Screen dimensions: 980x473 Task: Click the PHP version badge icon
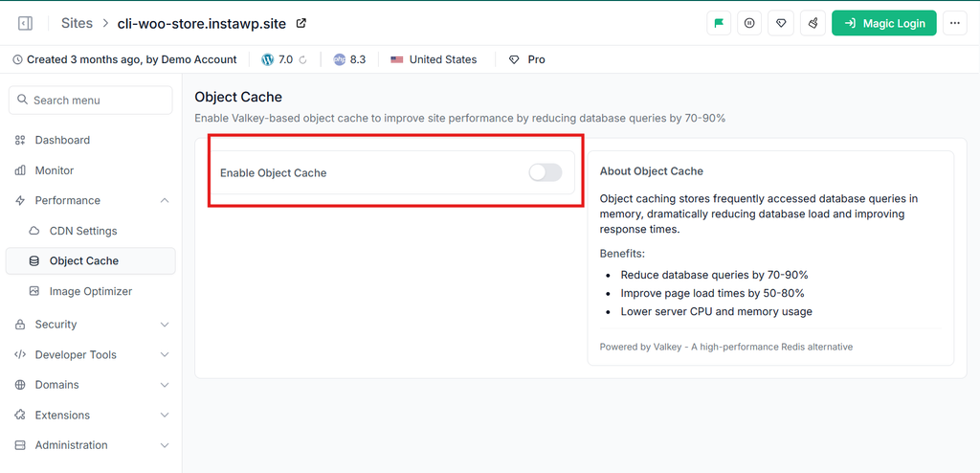(x=340, y=60)
